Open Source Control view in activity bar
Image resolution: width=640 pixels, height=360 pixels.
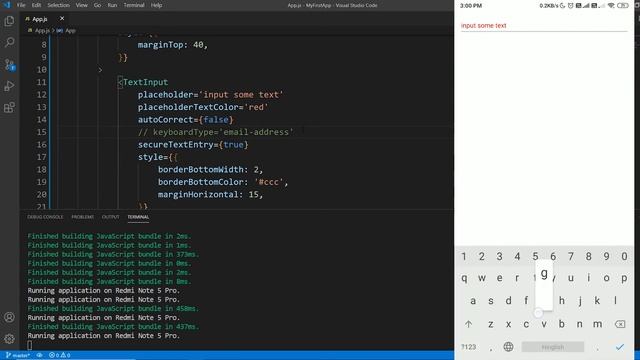(x=9, y=64)
